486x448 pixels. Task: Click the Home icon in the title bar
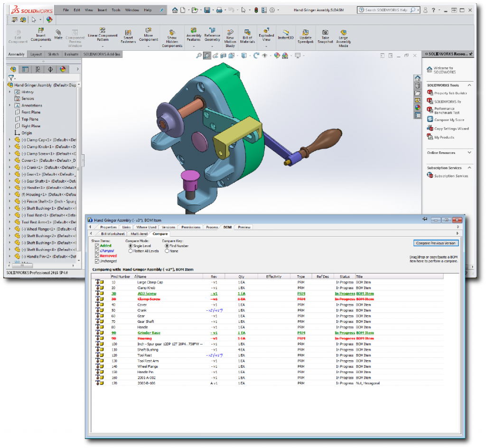175,10
